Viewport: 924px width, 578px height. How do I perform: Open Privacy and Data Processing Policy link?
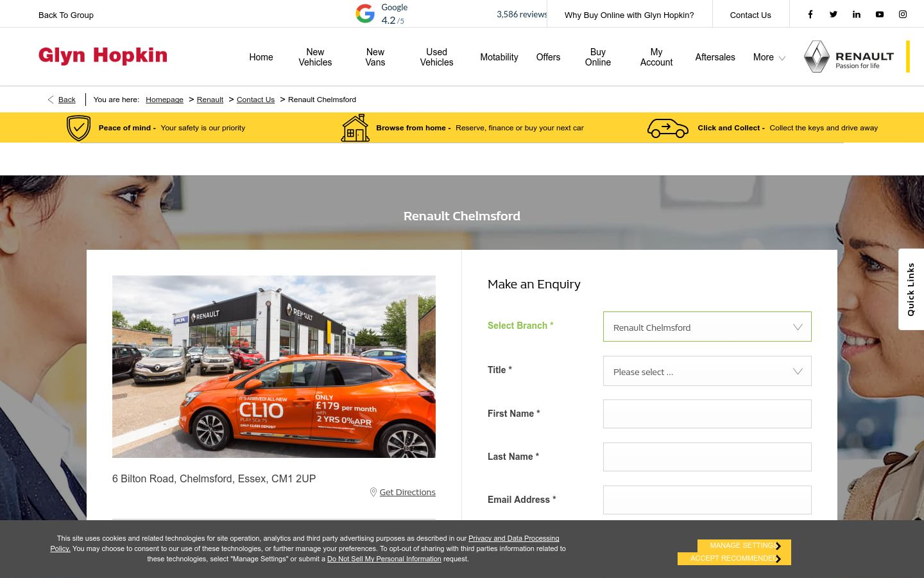click(513, 538)
